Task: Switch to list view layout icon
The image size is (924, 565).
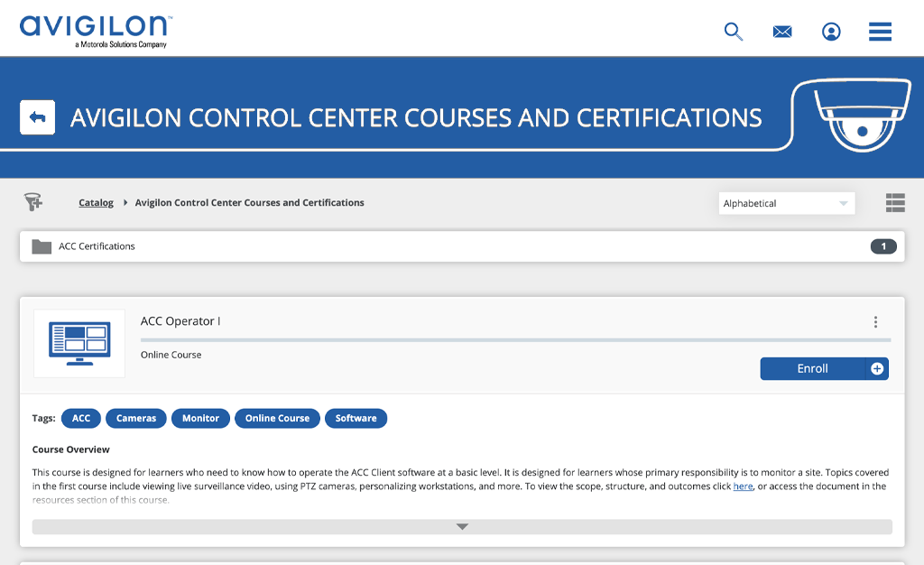Action: click(x=895, y=203)
